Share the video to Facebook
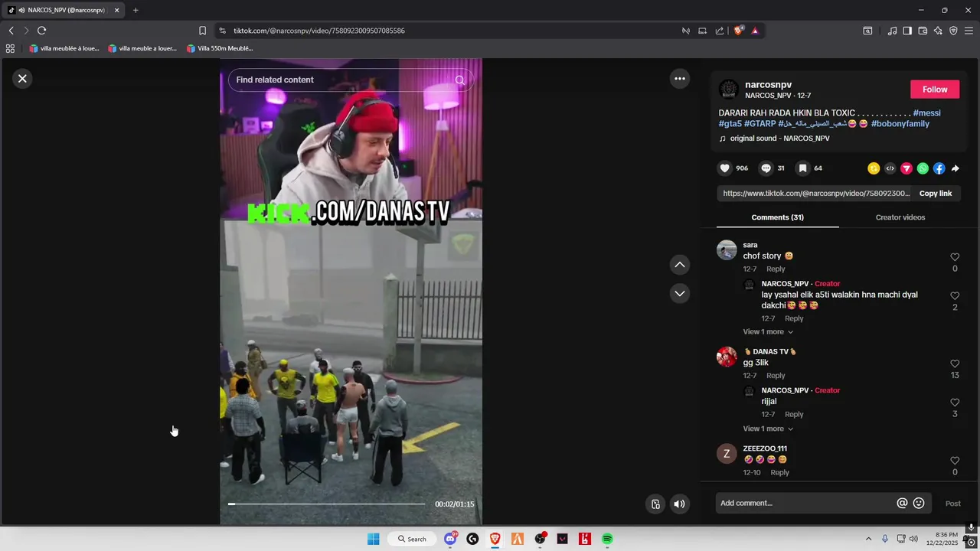 click(939, 168)
